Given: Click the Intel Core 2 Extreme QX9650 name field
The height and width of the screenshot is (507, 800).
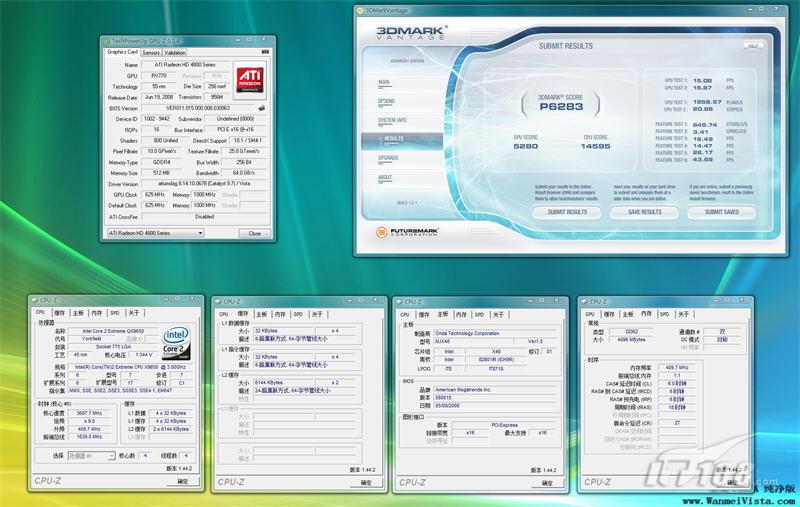Looking at the screenshot, I should coord(113,331).
